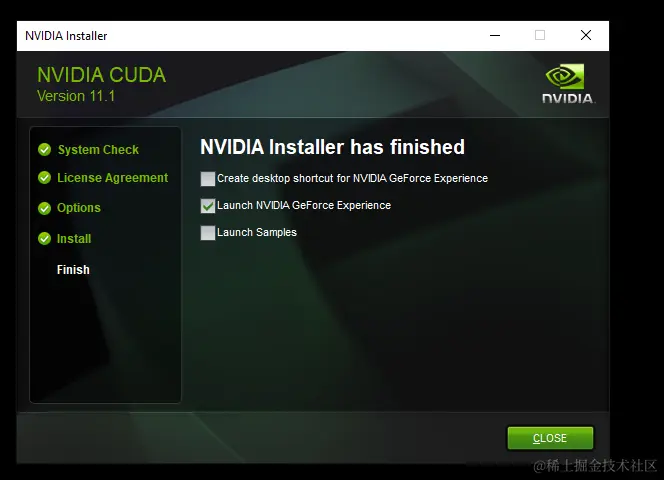Close the installer with the title bar X
Screen dimensions: 664x480
[x=586, y=35]
